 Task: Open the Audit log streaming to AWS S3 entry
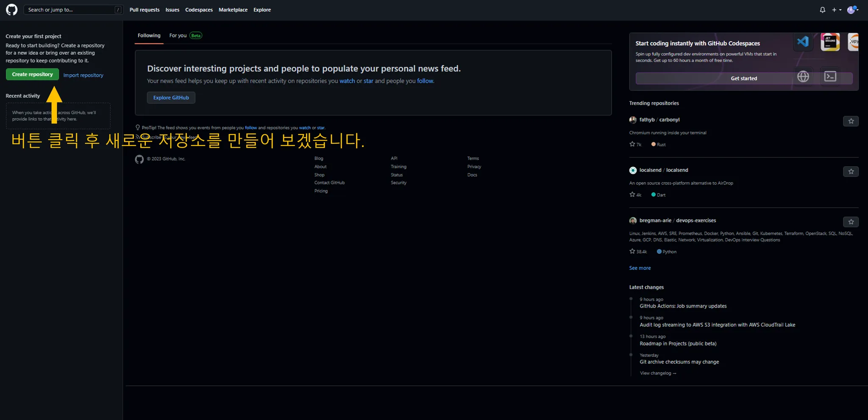tap(718, 325)
